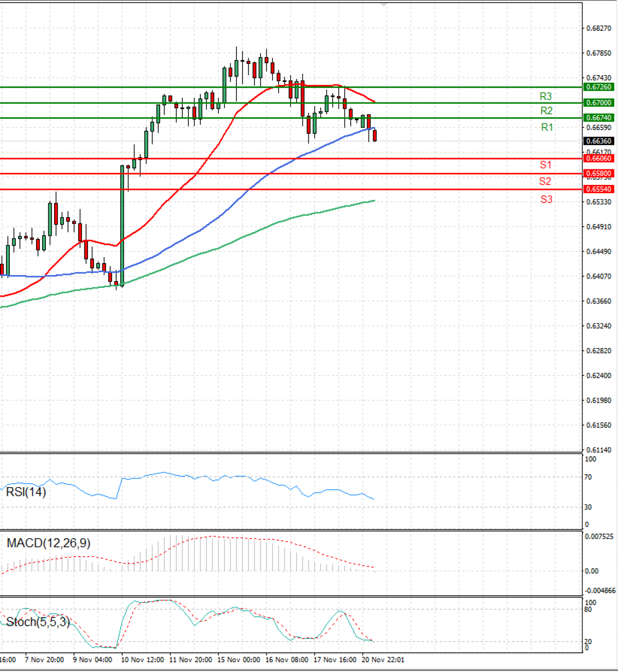Click the last red candlestick
Screen dimensions: 618x672
[x=375, y=135]
